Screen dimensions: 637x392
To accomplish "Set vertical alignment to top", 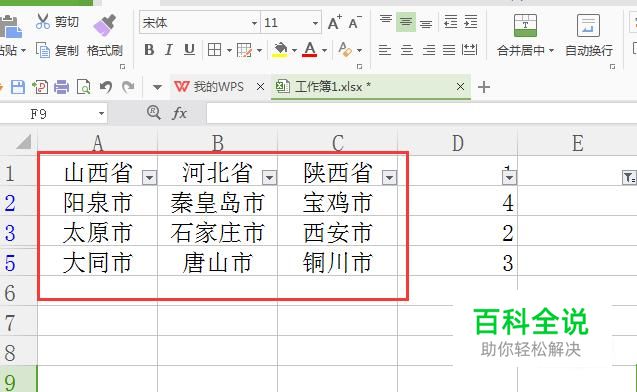I will pos(386,21).
